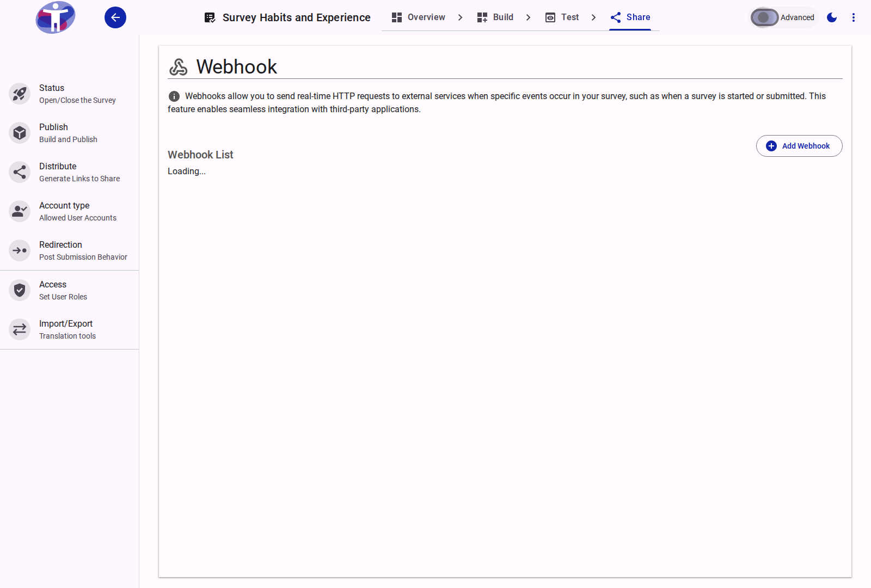This screenshot has width=871, height=588.
Task: Click the Distribute share icon
Action: (20, 172)
